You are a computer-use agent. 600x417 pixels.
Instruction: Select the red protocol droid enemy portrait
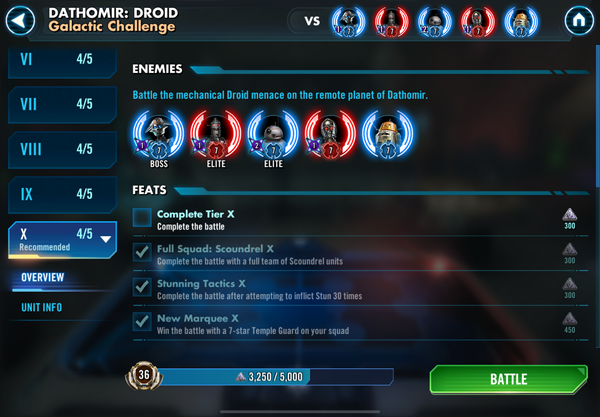(x=330, y=135)
